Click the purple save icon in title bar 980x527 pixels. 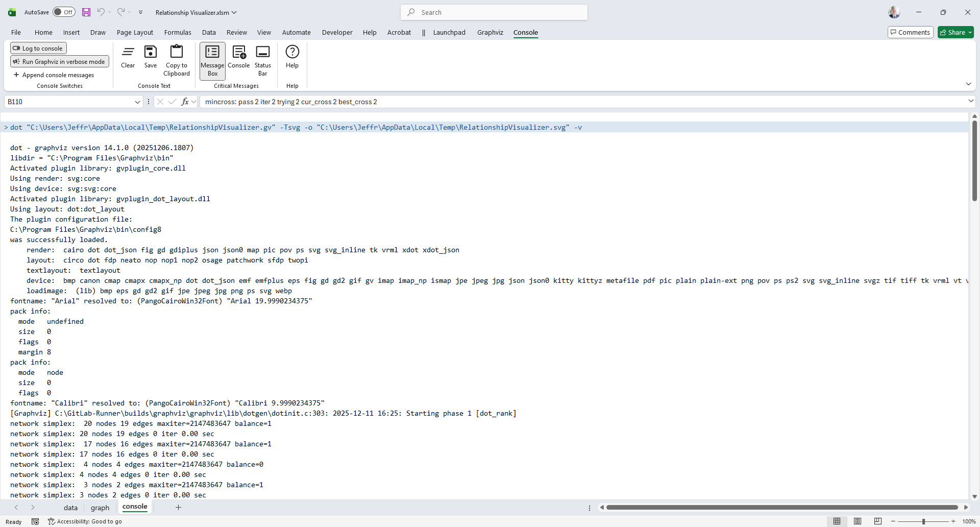pyautogui.click(x=86, y=12)
